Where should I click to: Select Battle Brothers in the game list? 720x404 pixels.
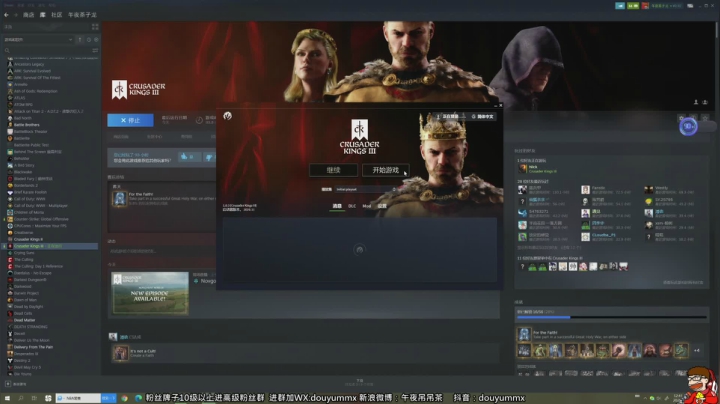click(x=27, y=125)
